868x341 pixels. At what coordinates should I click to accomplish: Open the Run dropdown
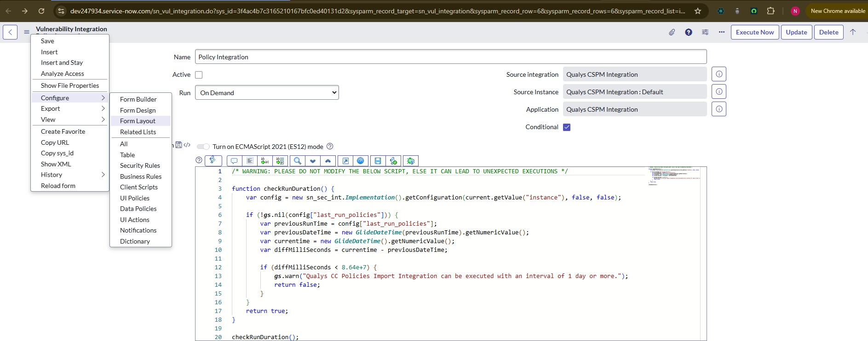coord(267,92)
